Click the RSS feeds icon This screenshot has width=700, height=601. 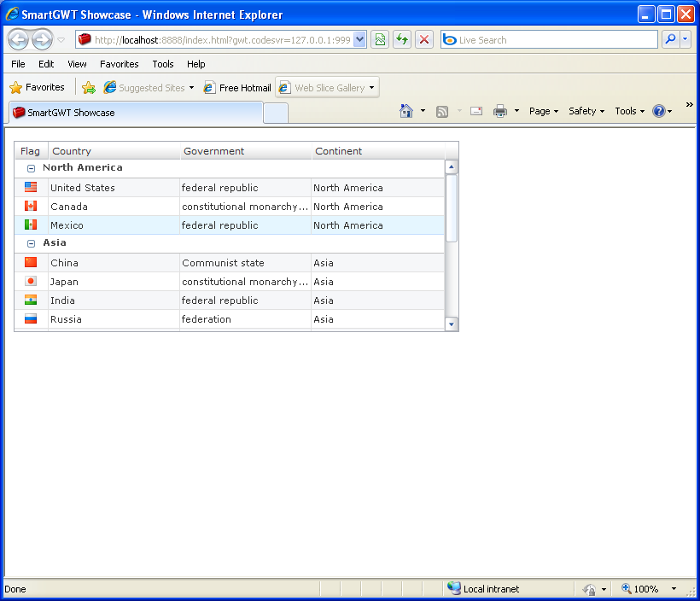pos(442,111)
